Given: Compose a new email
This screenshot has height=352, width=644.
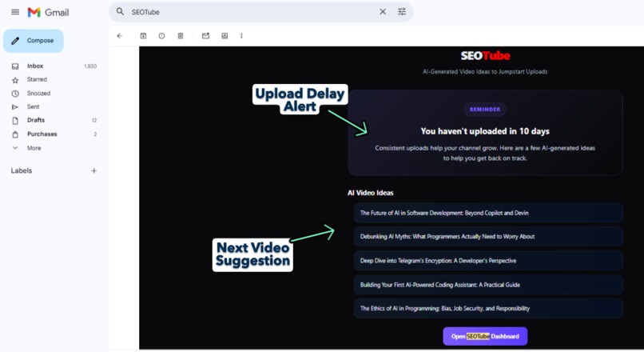Looking at the screenshot, I should tap(34, 41).
